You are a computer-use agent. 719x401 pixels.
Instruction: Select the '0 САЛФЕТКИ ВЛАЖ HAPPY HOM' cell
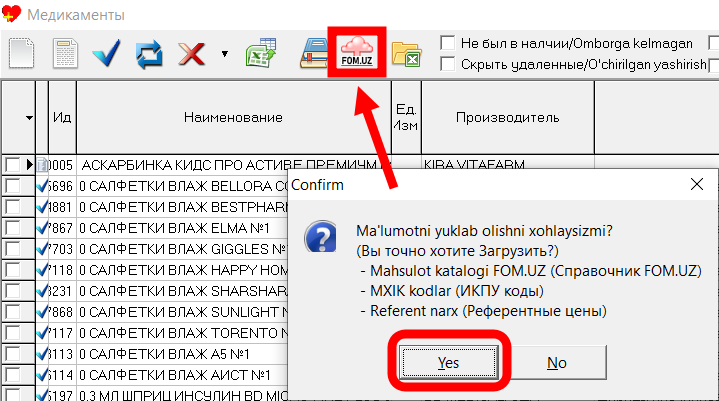click(x=183, y=270)
